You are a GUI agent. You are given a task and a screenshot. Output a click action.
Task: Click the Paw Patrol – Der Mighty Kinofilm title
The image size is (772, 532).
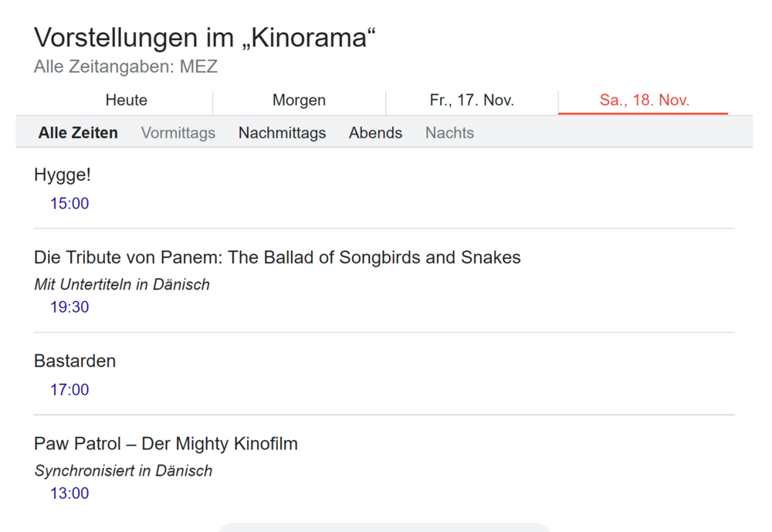(166, 444)
